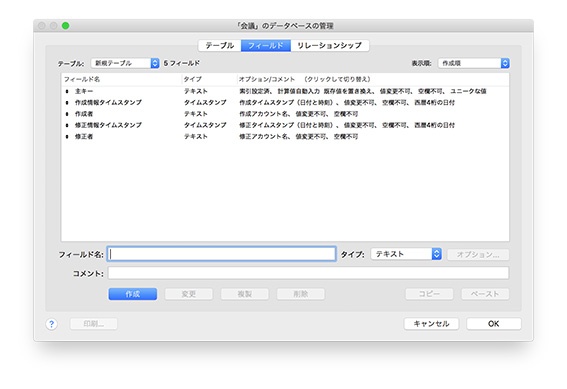This screenshot has height=389, width=567.
Task: Switch to the テーブル tab
Action: 219,46
